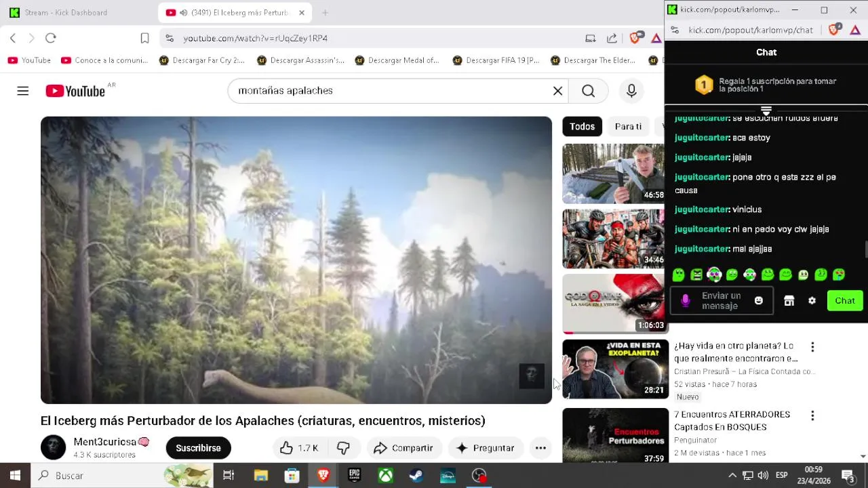Screen dimensions: 868x488
Task: Share this page from address bar
Action: pyautogui.click(x=612, y=38)
